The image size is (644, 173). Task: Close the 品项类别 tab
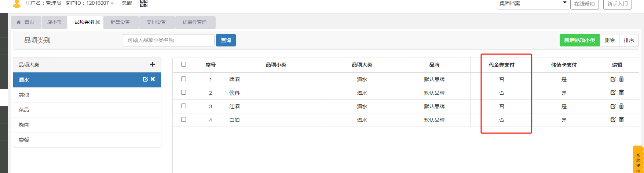click(98, 22)
